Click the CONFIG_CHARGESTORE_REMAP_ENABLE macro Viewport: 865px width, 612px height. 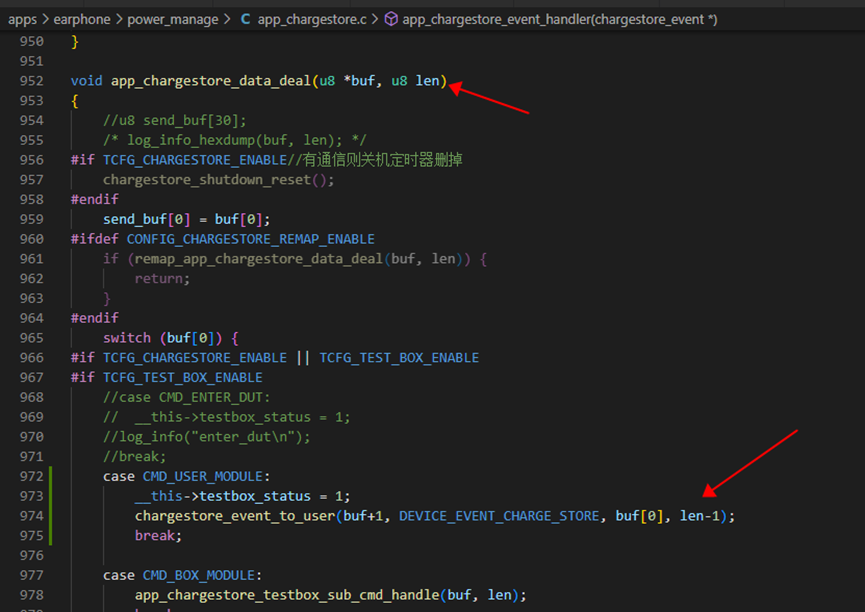coord(250,239)
